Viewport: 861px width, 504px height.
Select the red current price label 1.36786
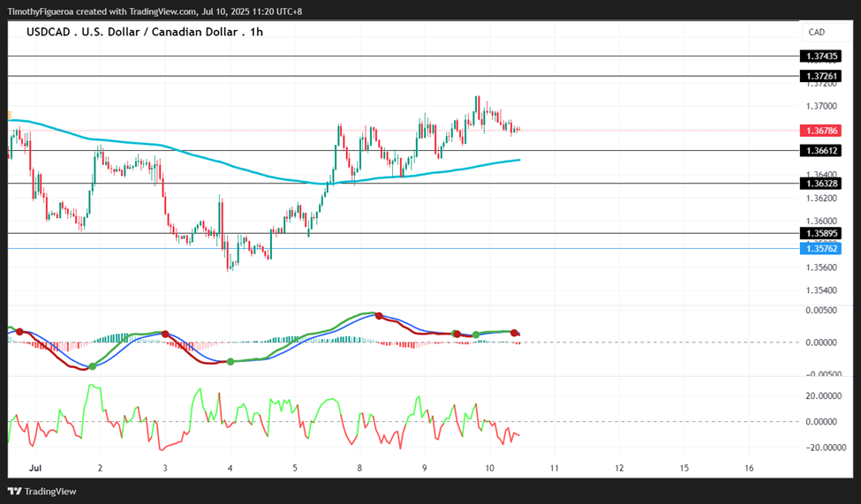pyautogui.click(x=820, y=131)
